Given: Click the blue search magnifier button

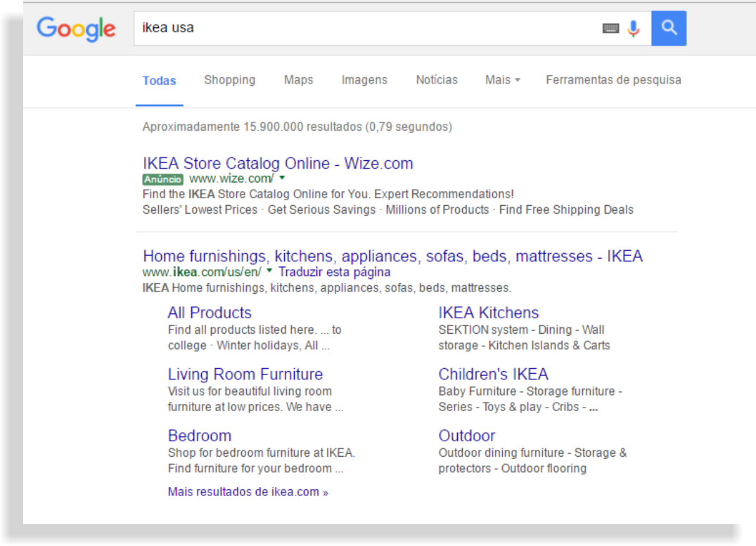Looking at the screenshot, I should [669, 28].
